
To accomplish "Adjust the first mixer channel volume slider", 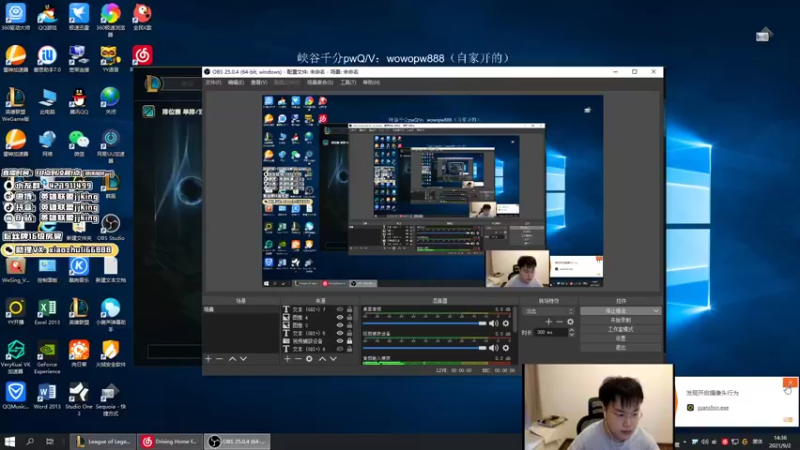I will (424, 323).
